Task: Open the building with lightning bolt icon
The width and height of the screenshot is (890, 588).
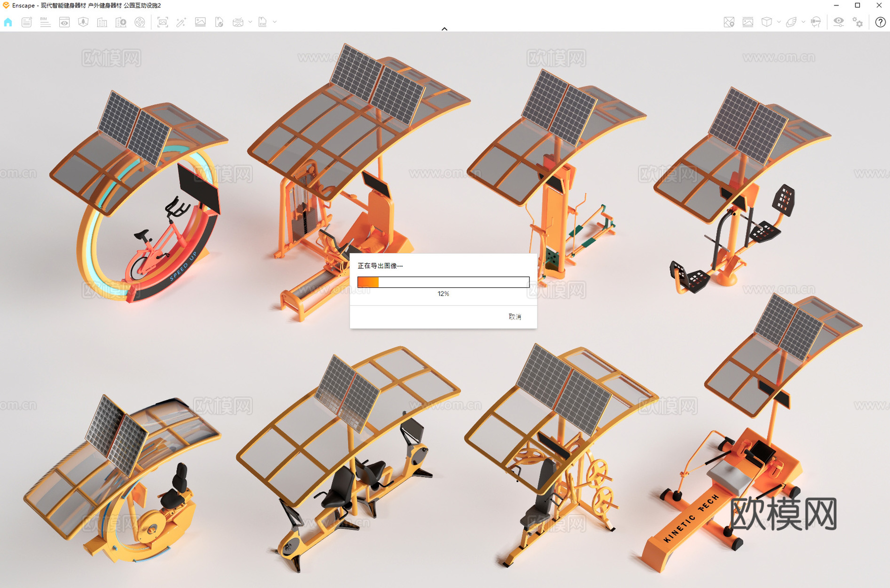Action: [121, 22]
